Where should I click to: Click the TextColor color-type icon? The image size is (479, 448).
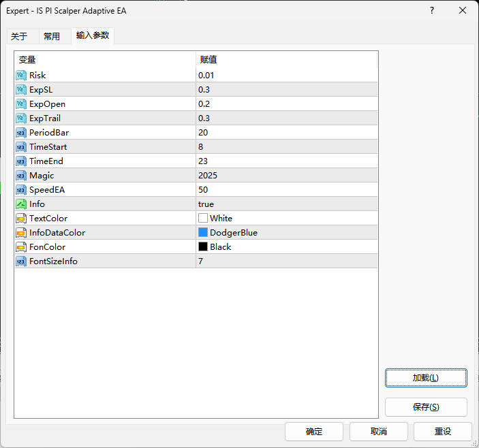(x=20, y=218)
